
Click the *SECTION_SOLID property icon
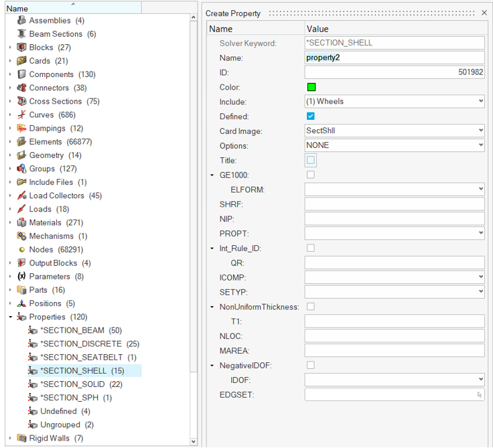click(x=33, y=384)
